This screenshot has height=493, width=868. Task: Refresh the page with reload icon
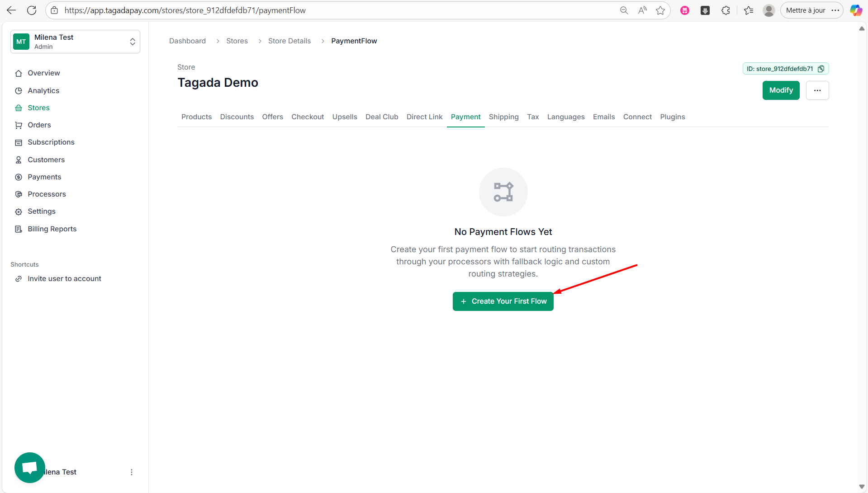point(32,10)
